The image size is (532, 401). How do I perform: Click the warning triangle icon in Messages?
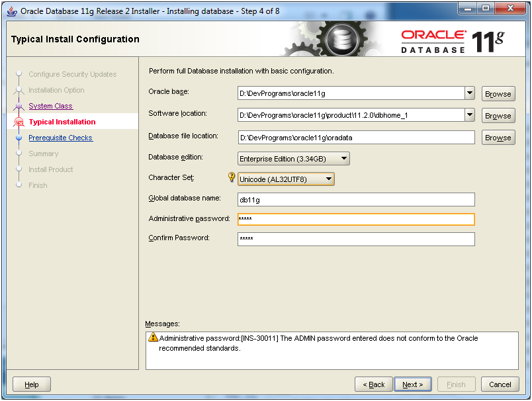click(x=153, y=337)
